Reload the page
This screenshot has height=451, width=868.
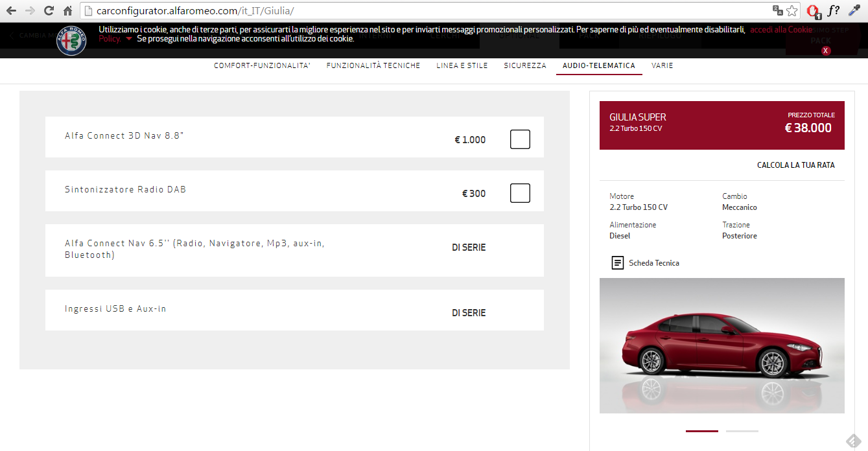(49, 11)
